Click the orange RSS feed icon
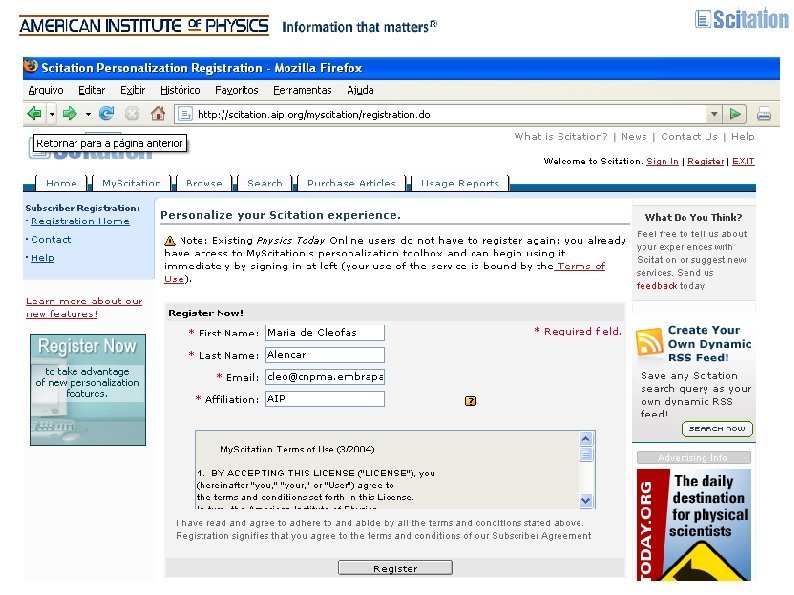Image resolution: width=794 pixels, height=595 pixels. pyautogui.click(x=650, y=342)
